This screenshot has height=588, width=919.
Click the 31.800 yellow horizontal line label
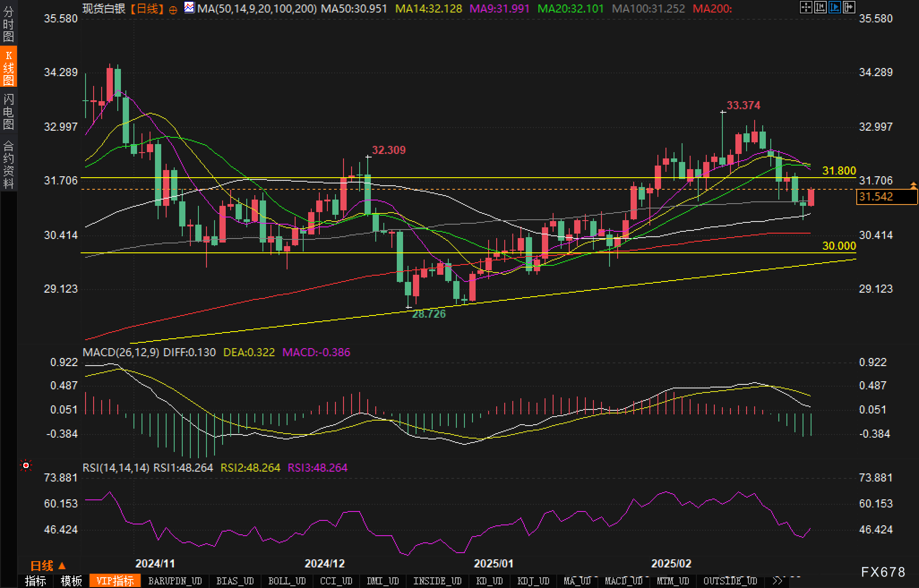(x=839, y=170)
